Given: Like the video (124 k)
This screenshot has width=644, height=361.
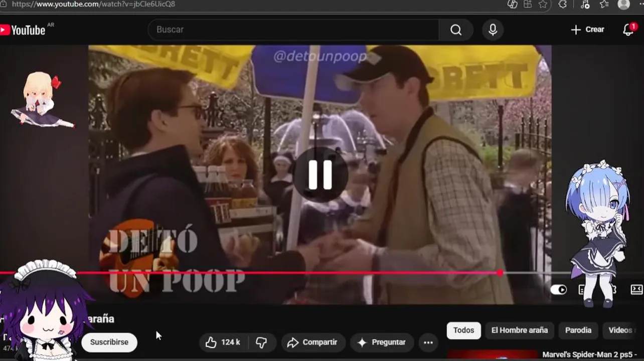Looking at the screenshot, I should pyautogui.click(x=223, y=342).
